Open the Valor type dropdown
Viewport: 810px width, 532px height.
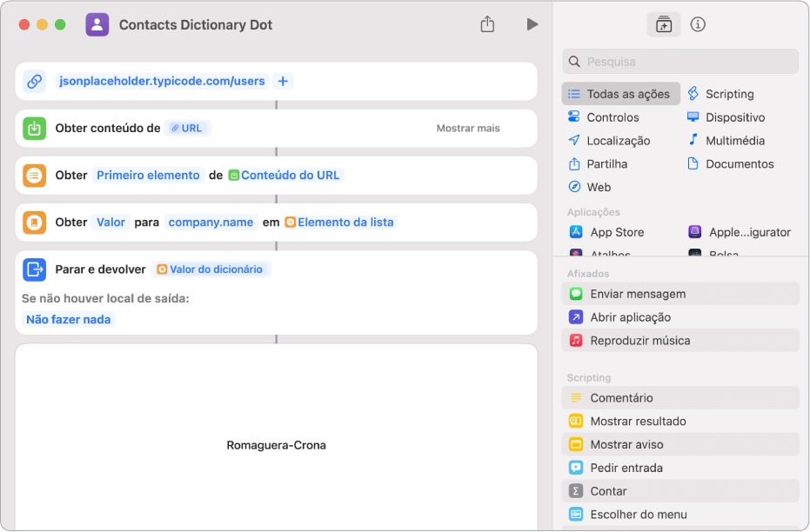click(110, 223)
